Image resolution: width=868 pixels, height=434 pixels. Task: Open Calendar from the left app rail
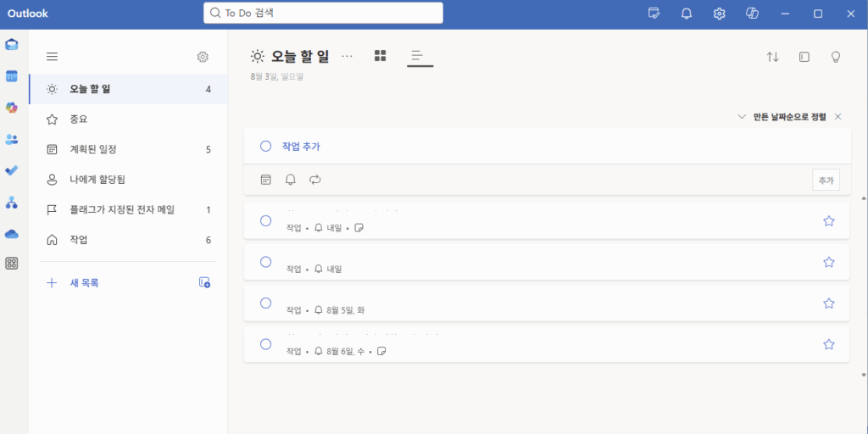[12, 76]
